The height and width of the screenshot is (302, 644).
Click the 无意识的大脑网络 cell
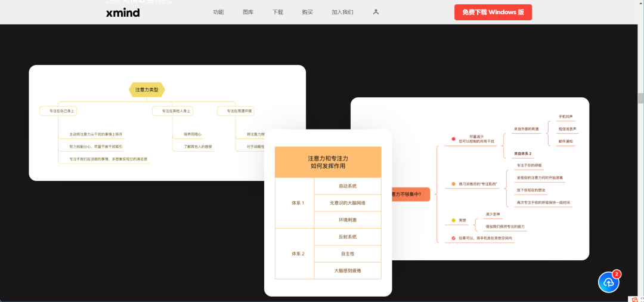coord(348,203)
